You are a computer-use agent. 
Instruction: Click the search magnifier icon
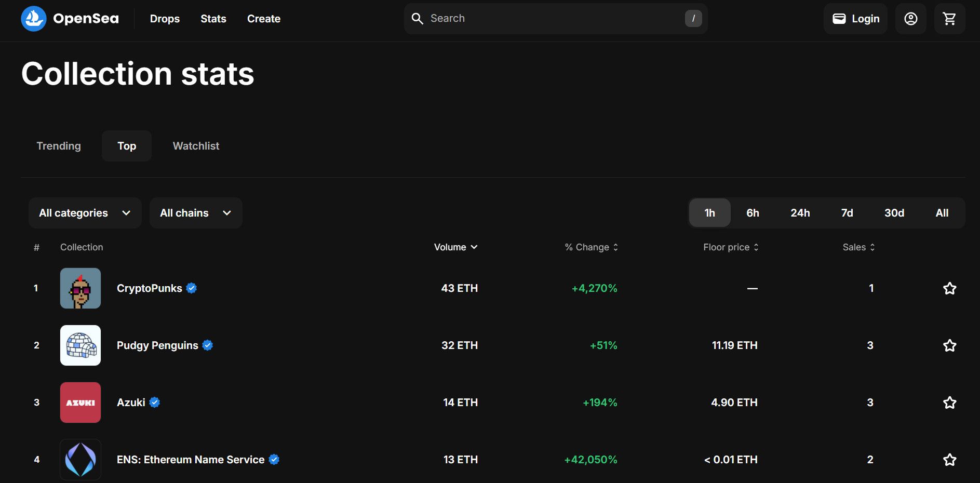pyautogui.click(x=417, y=19)
